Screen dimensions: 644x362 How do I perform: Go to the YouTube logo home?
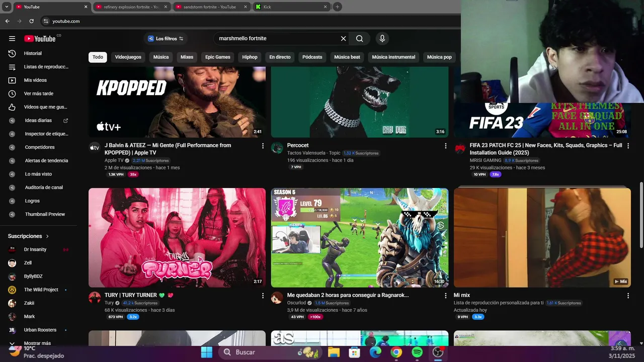pyautogui.click(x=40, y=39)
